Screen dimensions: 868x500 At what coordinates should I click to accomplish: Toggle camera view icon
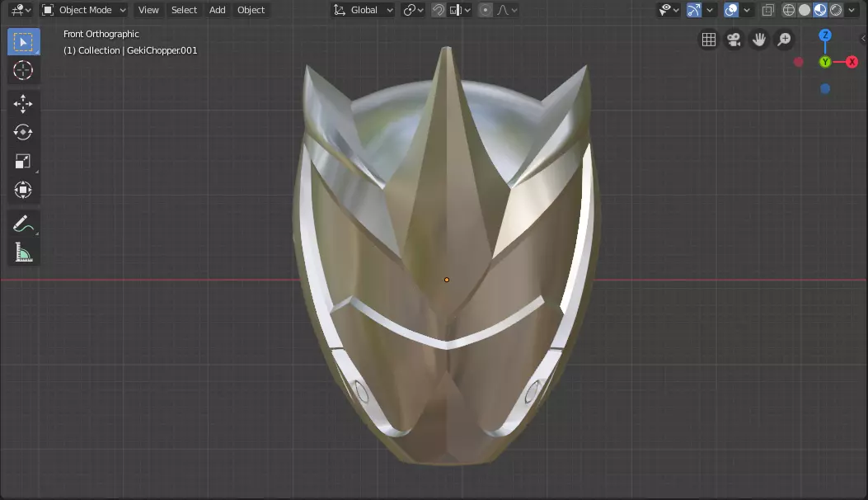tap(734, 40)
